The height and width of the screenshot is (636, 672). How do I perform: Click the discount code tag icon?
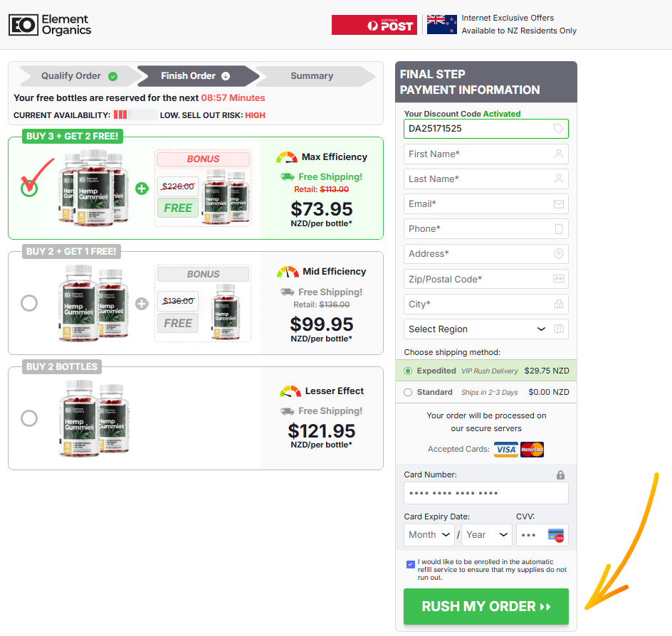(x=558, y=129)
